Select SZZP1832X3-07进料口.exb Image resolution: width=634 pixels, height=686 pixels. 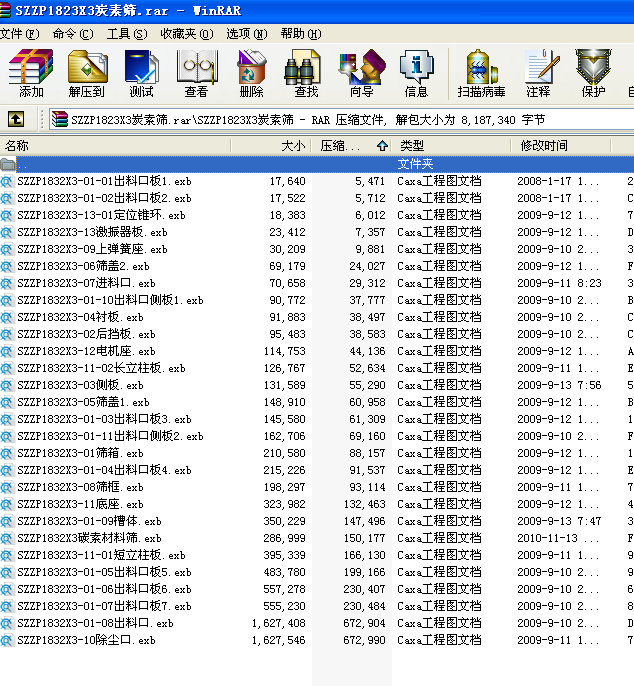coord(86,284)
